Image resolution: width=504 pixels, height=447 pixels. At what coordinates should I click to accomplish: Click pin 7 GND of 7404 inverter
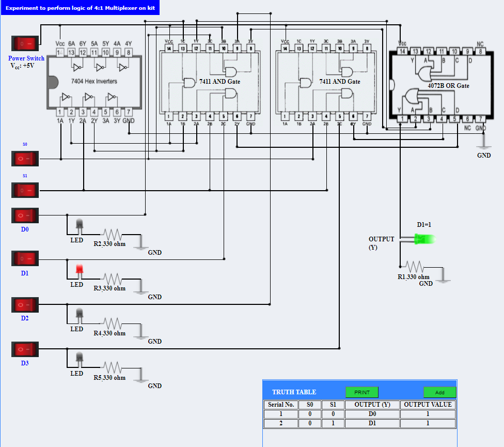click(129, 112)
